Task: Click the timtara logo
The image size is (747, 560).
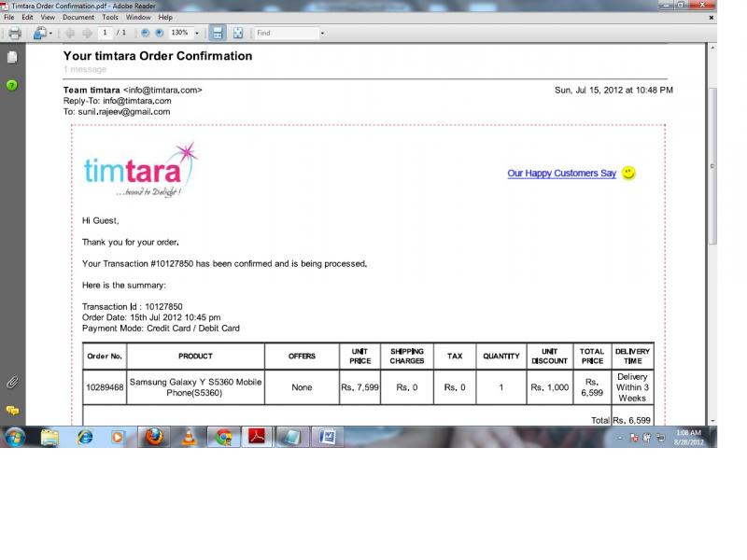Action: tap(141, 170)
